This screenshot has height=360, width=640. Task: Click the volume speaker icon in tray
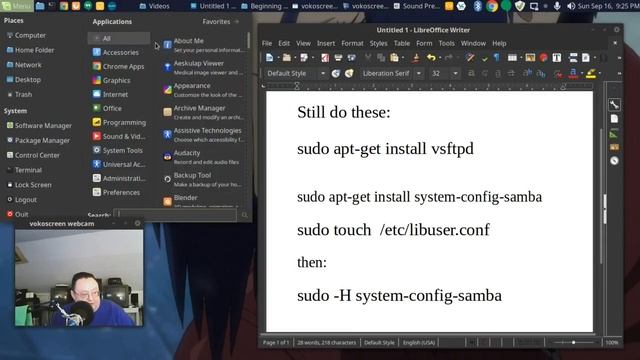pyautogui.click(x=571, y=6)
